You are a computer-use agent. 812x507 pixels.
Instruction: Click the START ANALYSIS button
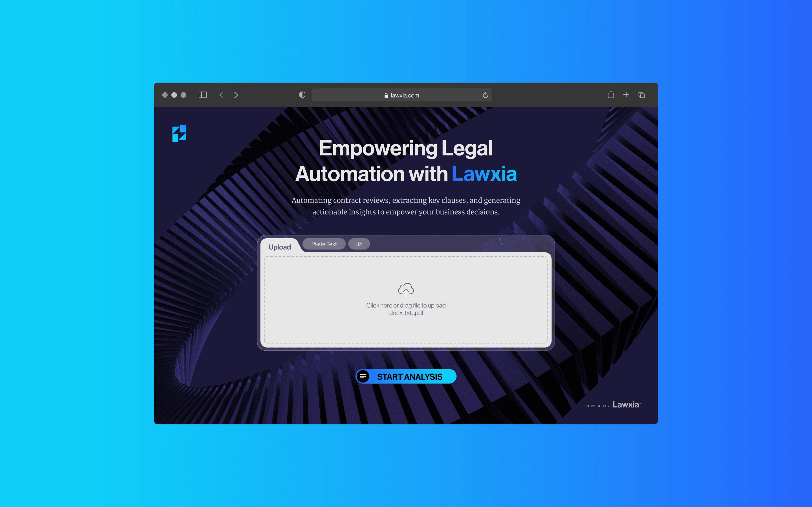[406, 376]
